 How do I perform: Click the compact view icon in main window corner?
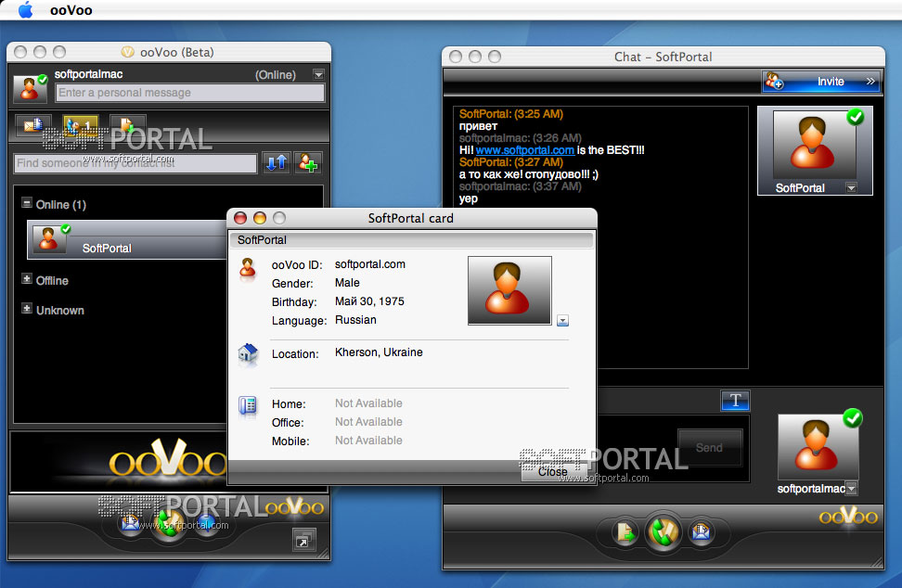coord(303,539)
